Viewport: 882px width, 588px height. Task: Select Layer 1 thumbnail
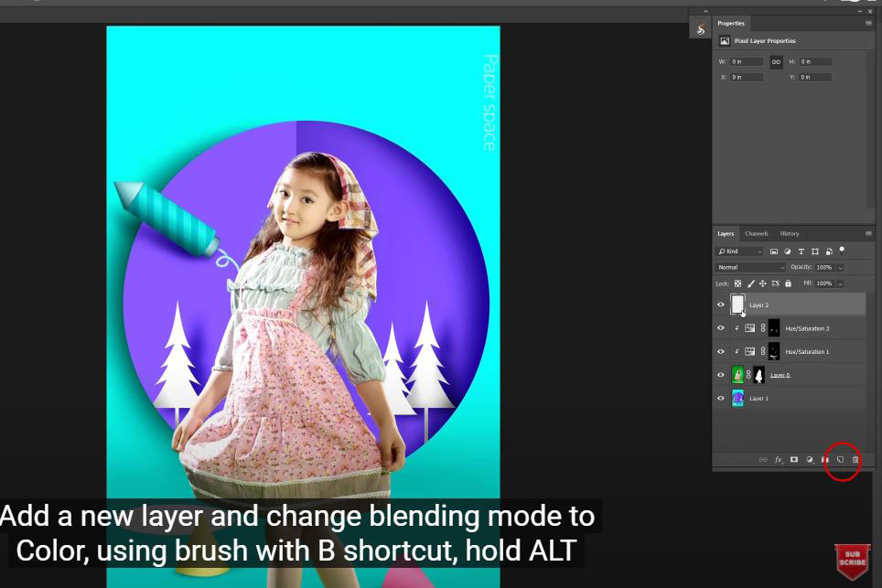[x=737, y=398]
